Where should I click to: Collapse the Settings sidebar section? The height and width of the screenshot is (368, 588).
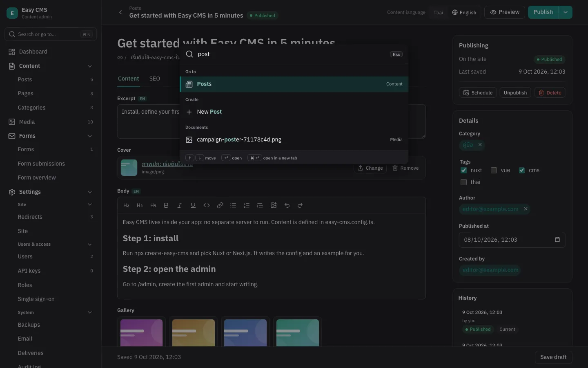(90, 192)
